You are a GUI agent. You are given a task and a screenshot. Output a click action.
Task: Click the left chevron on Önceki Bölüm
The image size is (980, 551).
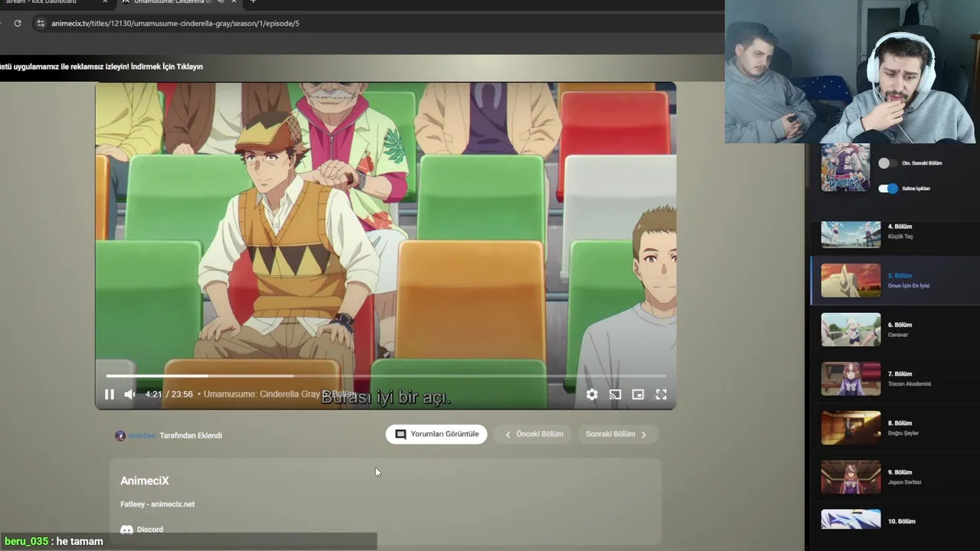[508, 435]
